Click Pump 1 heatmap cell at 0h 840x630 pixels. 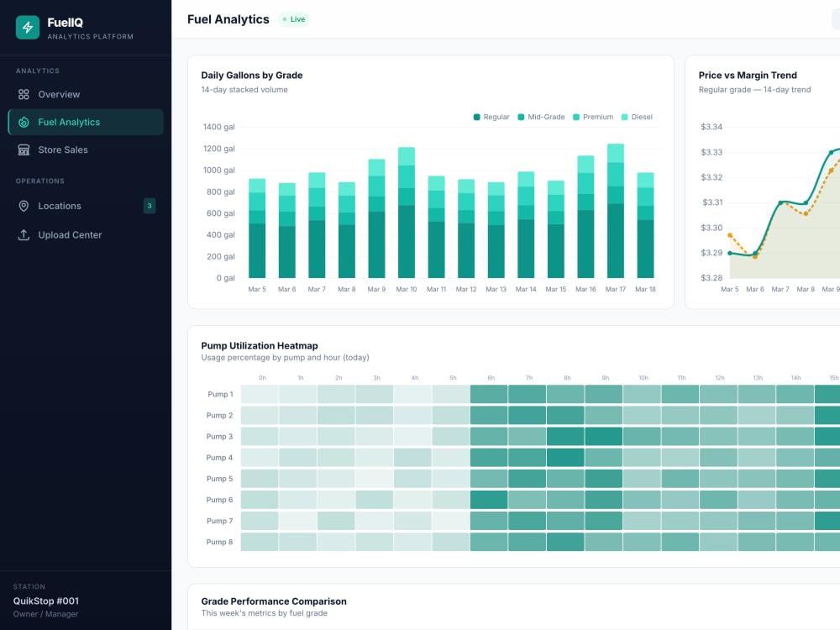[x=260, y=394]
